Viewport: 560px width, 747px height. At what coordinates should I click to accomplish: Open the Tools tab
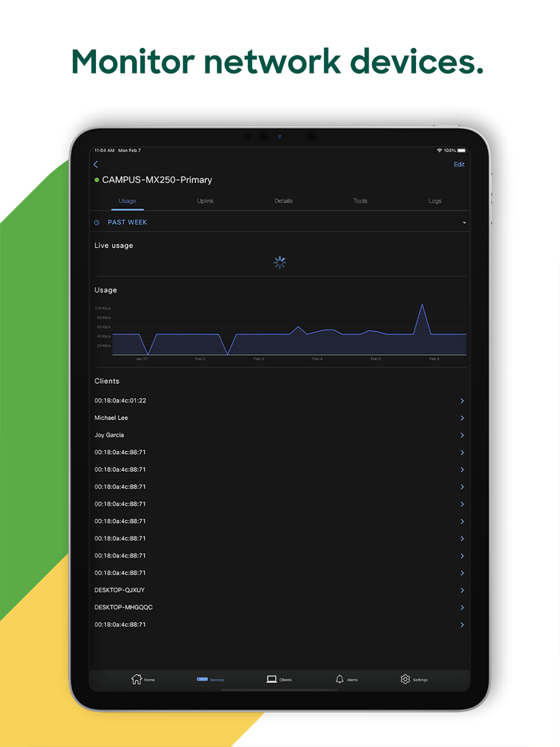click(360, 201)
